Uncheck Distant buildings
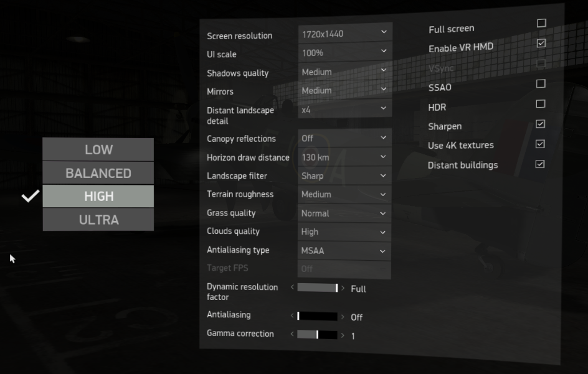This screenshot has width=588, height=374. pyautogui.click(x=540, y=164)
